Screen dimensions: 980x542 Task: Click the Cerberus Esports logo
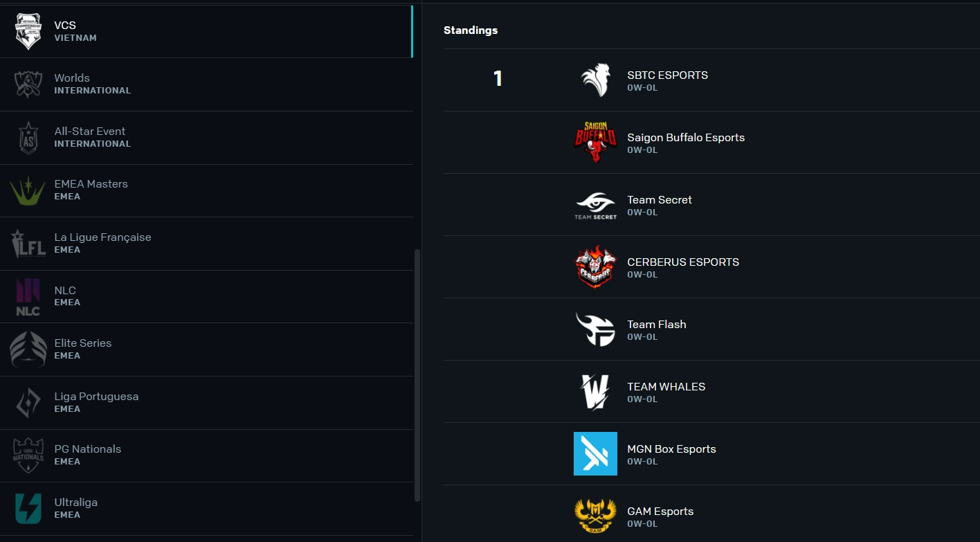[x=595, y=267]
